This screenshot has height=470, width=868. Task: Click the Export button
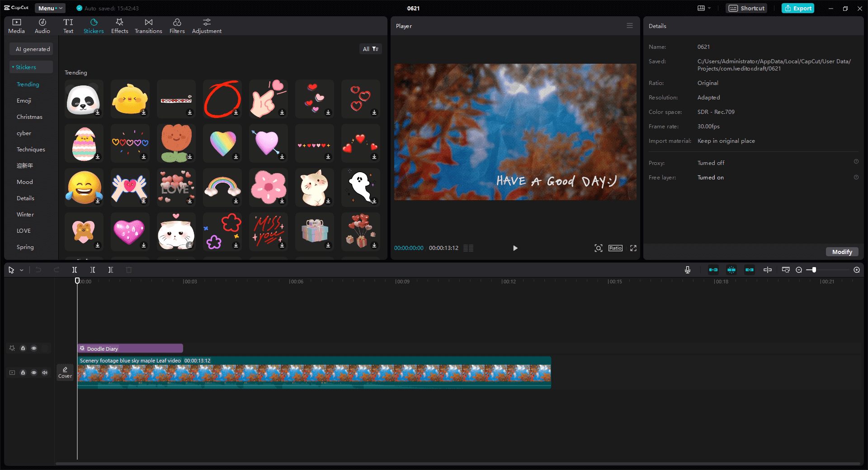coord(797,8)
